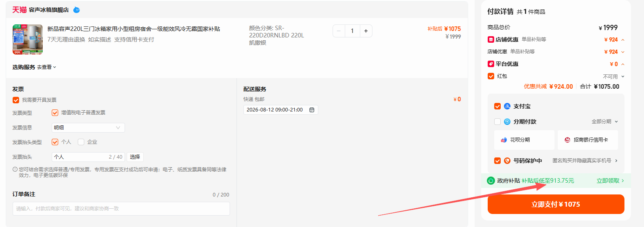Screen dimensions: 644x227
Task: Click the 订单备注 text input
Action: (121, 209)
